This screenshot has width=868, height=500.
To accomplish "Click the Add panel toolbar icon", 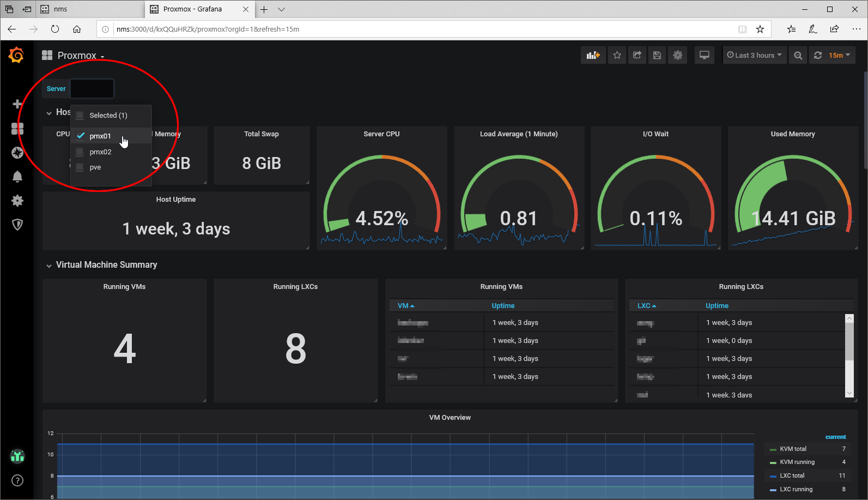I will click(x=593, y=55).
